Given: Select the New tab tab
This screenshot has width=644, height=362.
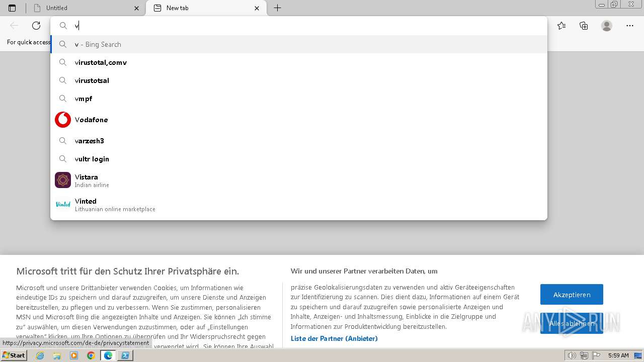Looking at the screenshot, I should pos(206,8).
